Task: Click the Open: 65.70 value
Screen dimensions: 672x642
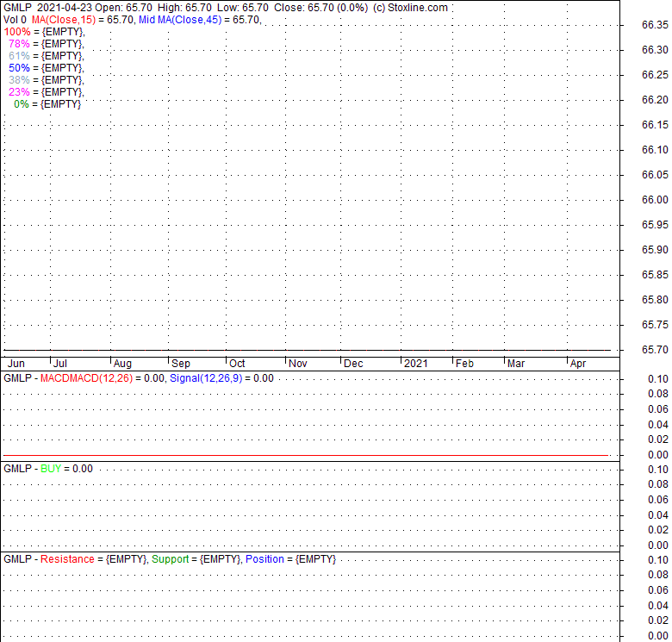Action: [x=123, y=8]
